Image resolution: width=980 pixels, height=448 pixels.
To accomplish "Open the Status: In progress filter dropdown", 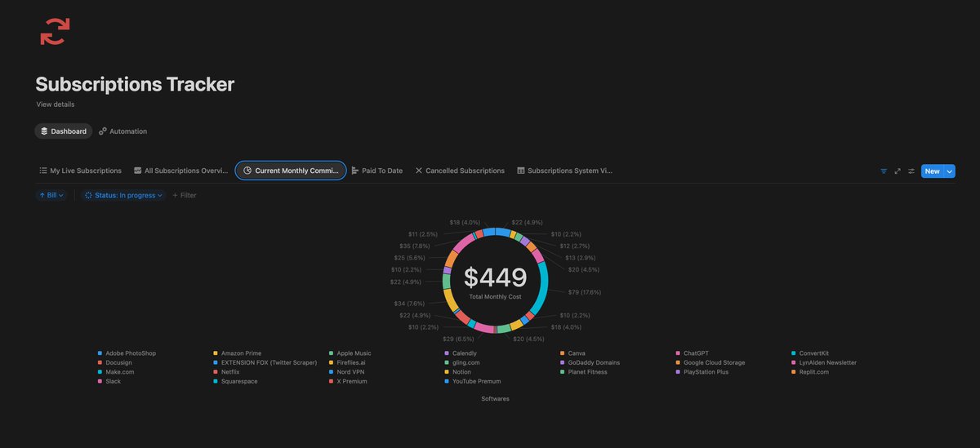I will tap(124, 195).
